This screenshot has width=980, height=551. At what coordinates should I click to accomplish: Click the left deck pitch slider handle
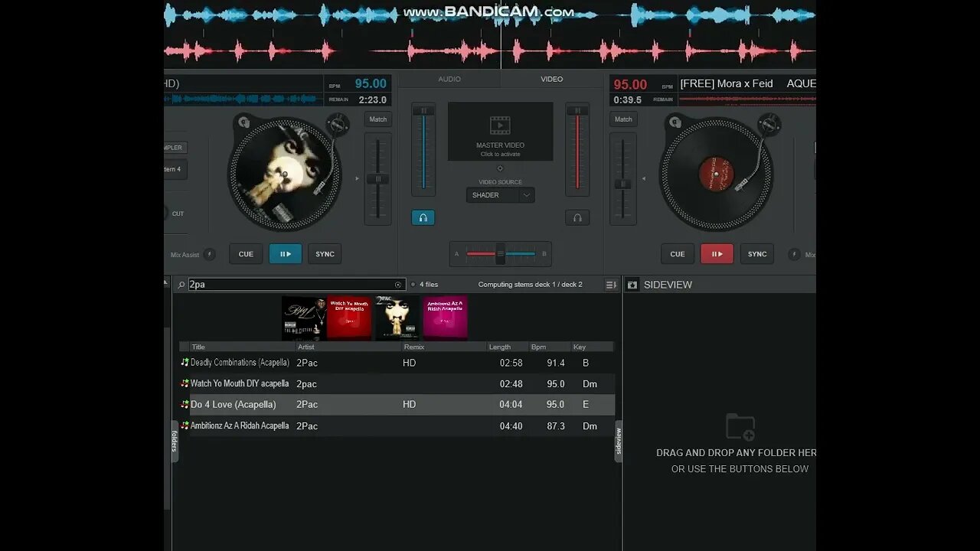click(377, 178)
